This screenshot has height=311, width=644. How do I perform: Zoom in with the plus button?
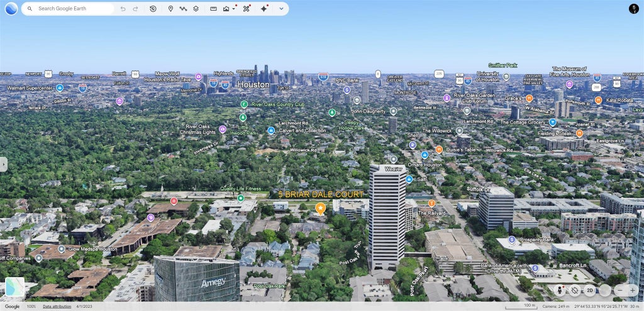pos(633,290)
